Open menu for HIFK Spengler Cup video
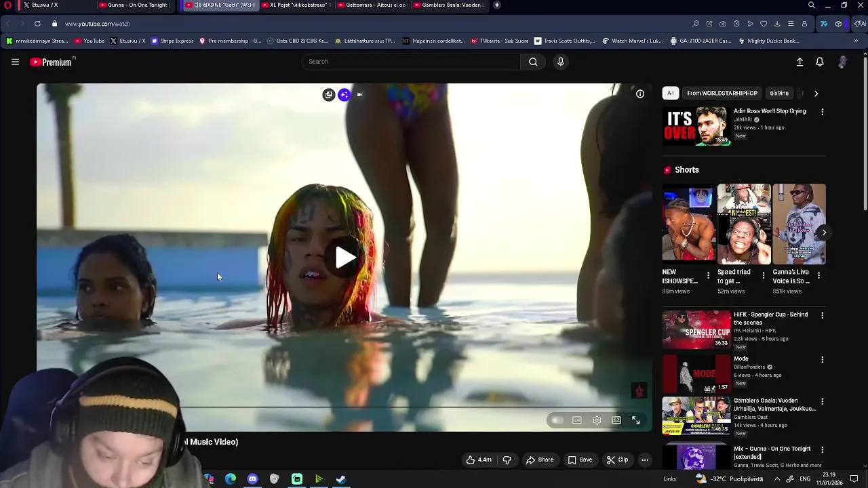868x488 pixels. [822, 315]
